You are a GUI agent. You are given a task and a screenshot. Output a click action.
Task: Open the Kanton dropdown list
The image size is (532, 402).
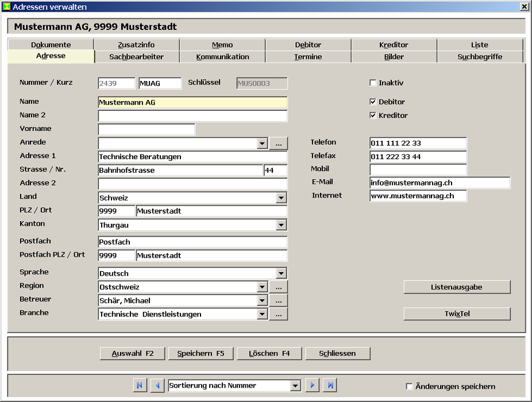click(281, 226)
